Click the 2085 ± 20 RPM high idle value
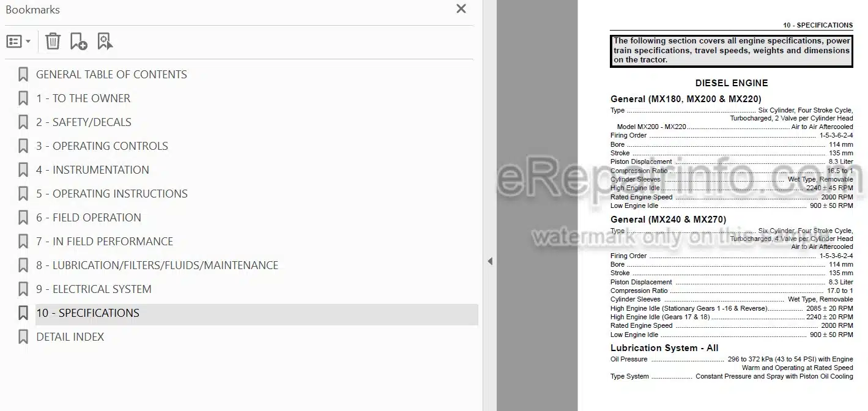868x411 pixels. pos(829,309)
